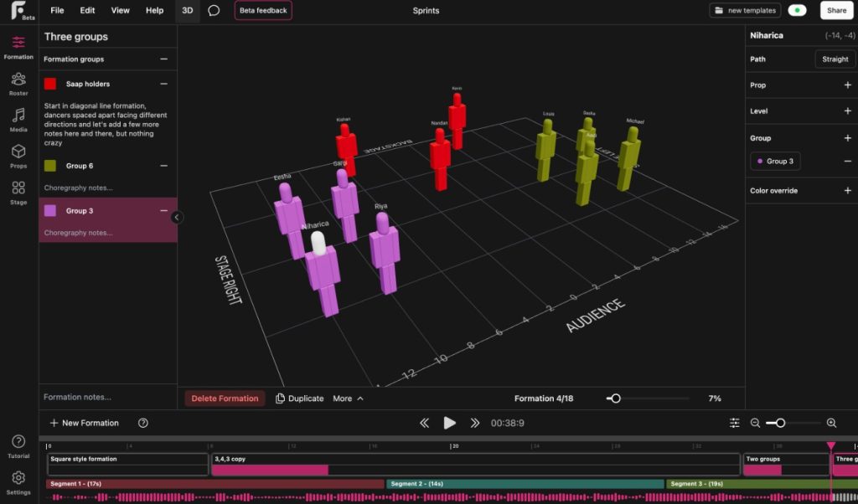This screenshot has width=858, height=504.
Task: Click the New Formation button
Action: [83, 423]
